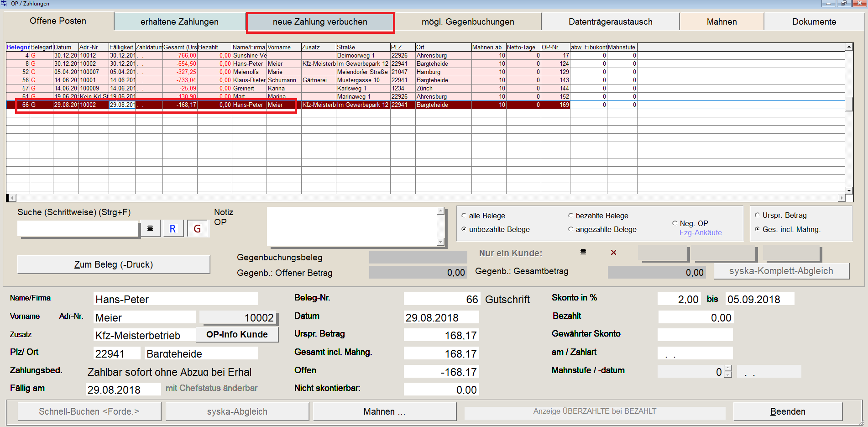The image size is (868, 427).
Task: Switch to erhaltene Zahlungen tab
Action: (179, 21)
